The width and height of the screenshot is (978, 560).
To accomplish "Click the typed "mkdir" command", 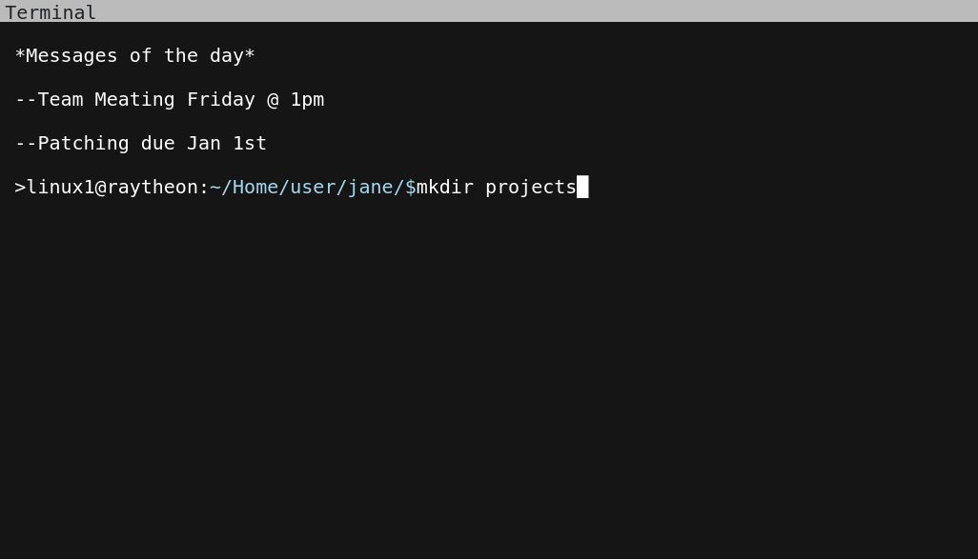I will point(445,187).
